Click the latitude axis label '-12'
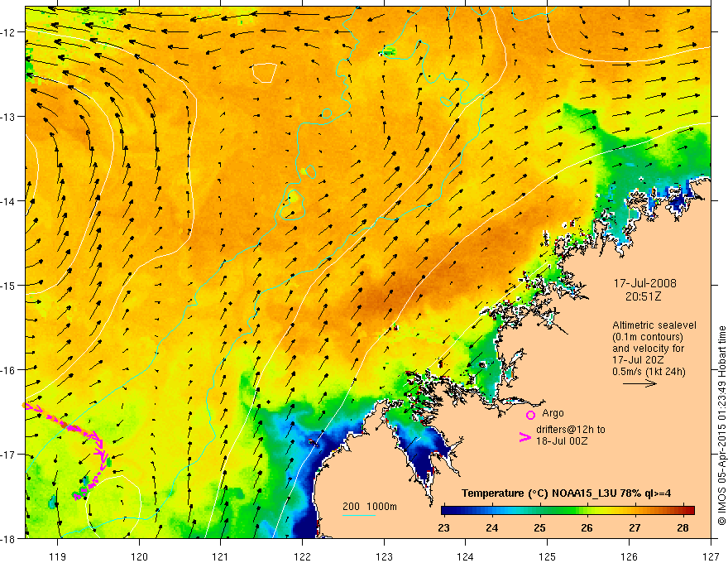Screen dimensions: 728x563 click(9, 32)
